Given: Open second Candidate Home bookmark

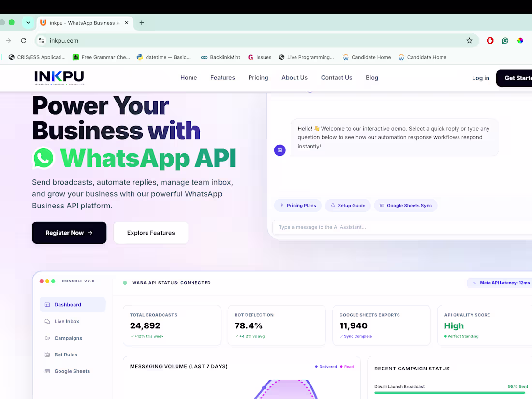Looking at the screenshot, I should pos(422,57).
